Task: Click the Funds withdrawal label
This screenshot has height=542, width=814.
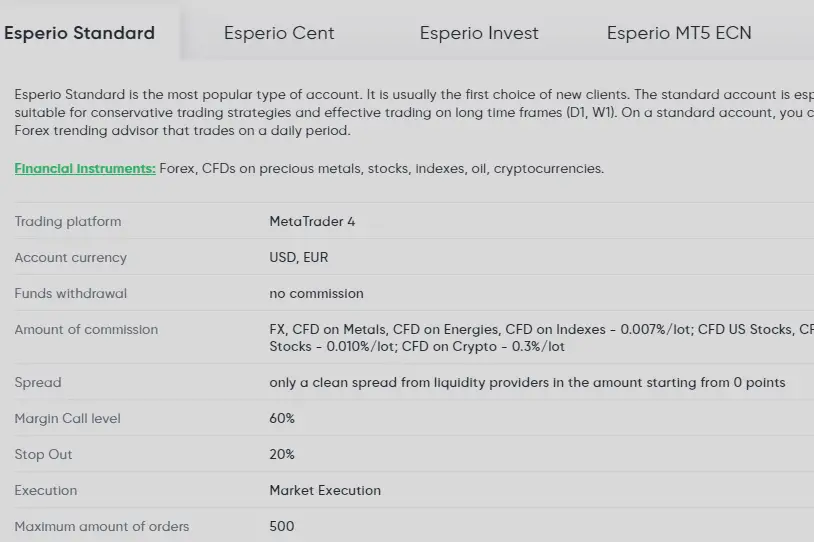Action: (x=71, y=293)
